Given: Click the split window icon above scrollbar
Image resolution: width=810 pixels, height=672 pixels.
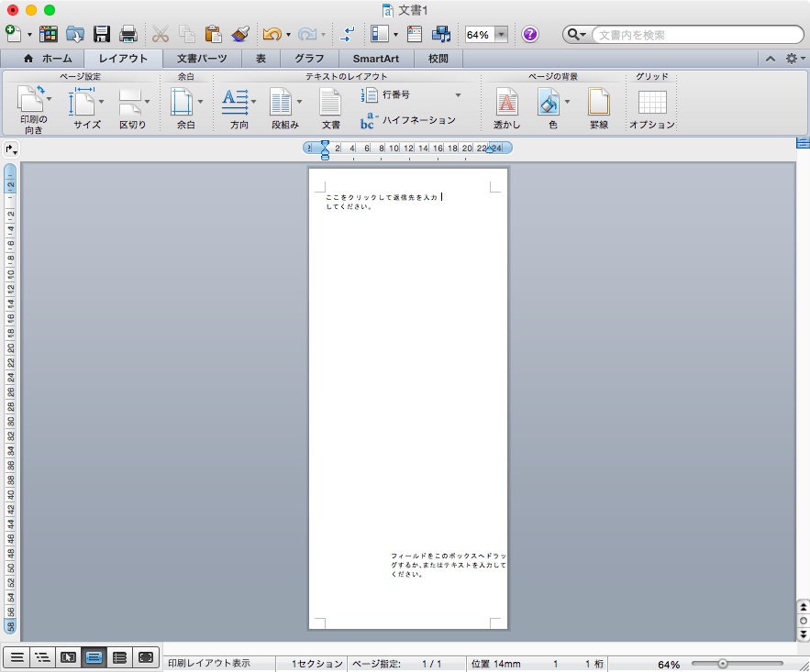Looking at the screenshot, I should click(x=803, y=143).
